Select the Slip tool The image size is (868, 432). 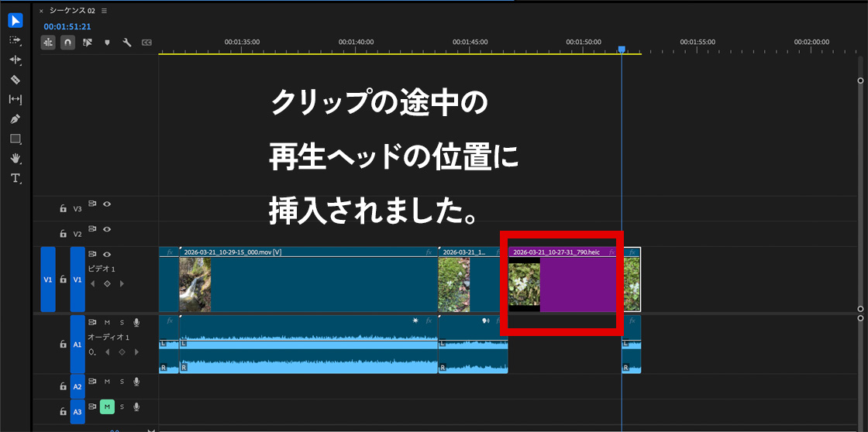[15, 99]
